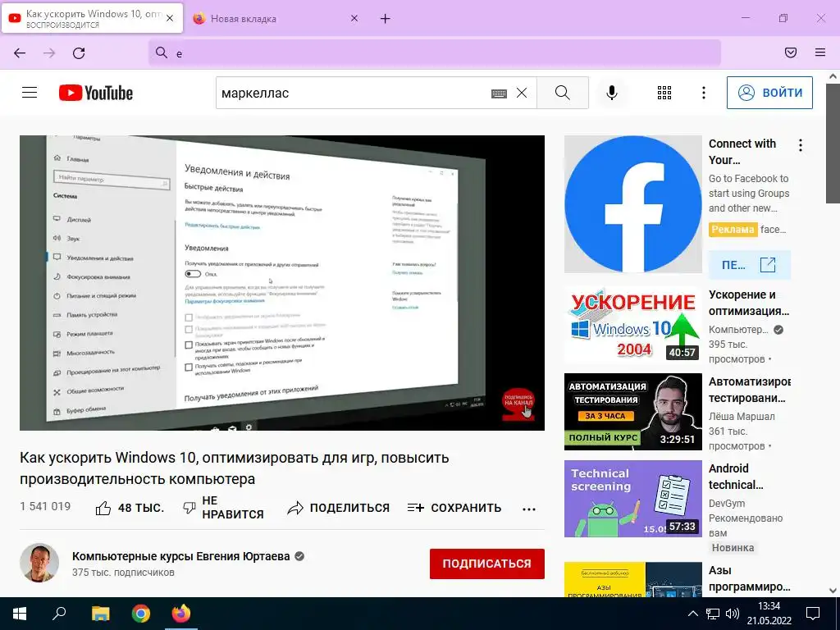This screenshot has height=630, width=840.
Task: Open the Pocket save icon
Action: [791, 52]
